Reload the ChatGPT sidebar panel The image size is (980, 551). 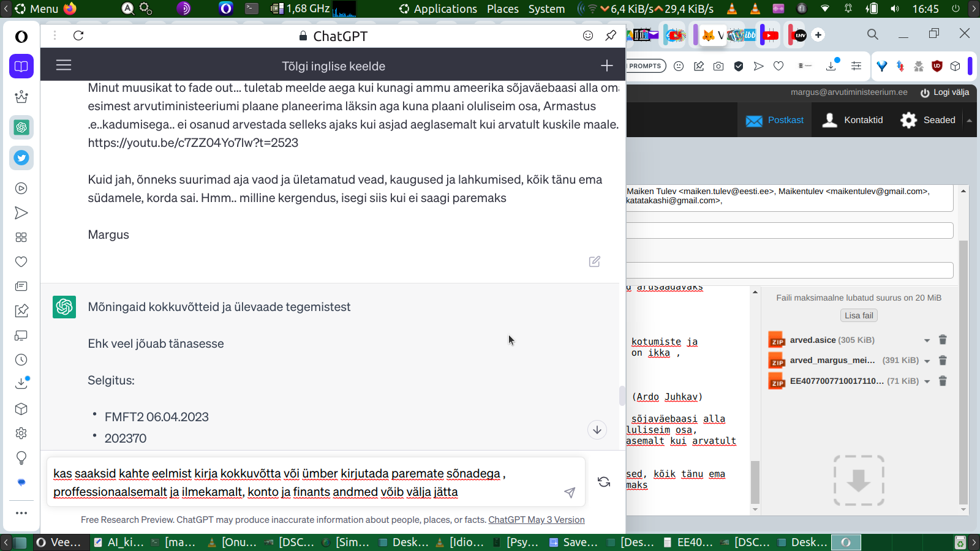[78, 36]
